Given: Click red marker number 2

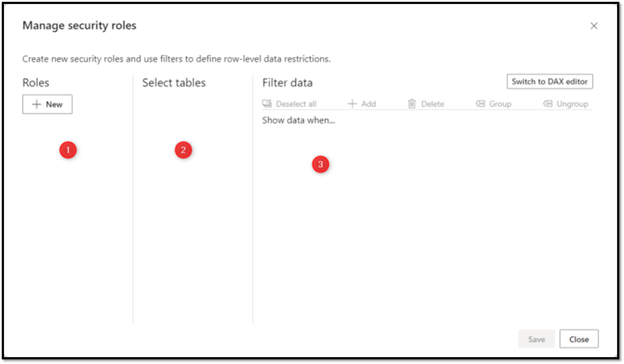Looking at the screenshot, I should [183, 150].
